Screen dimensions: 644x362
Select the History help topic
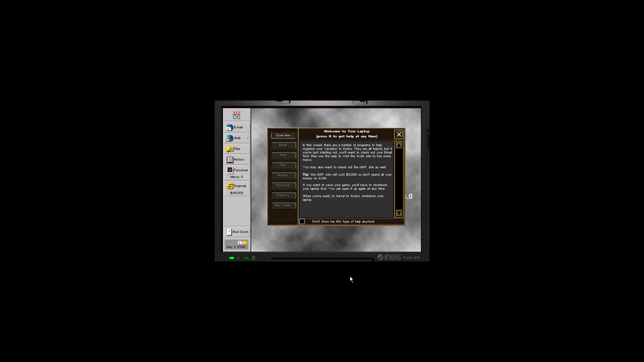(x=283, y=175)
